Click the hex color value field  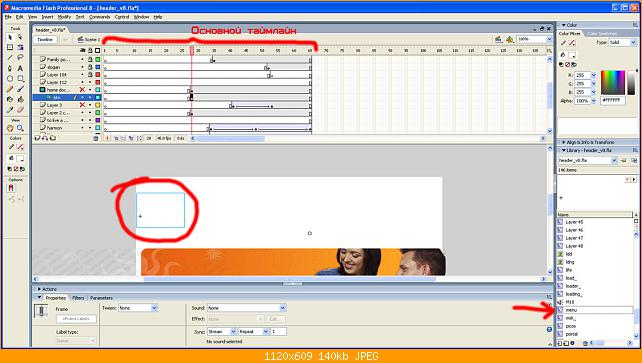coord(613,100)
